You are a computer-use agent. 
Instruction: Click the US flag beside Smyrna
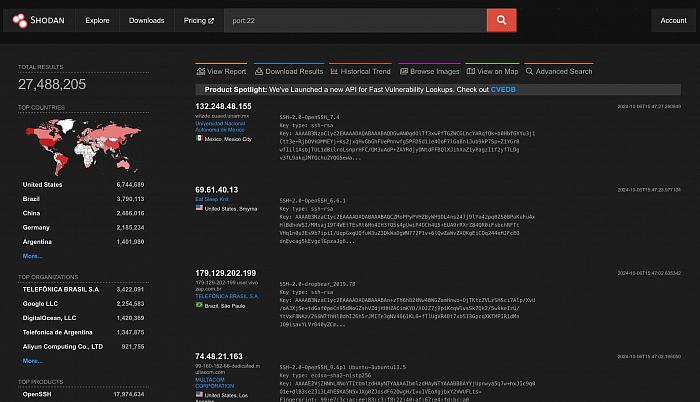tap(199, 208)
